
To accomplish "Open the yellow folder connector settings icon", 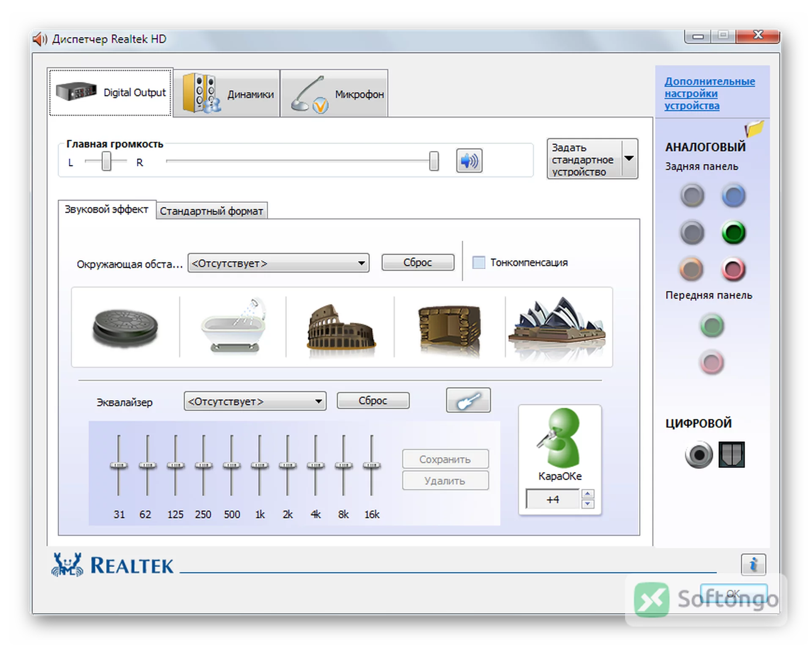I will pos(754,129).
